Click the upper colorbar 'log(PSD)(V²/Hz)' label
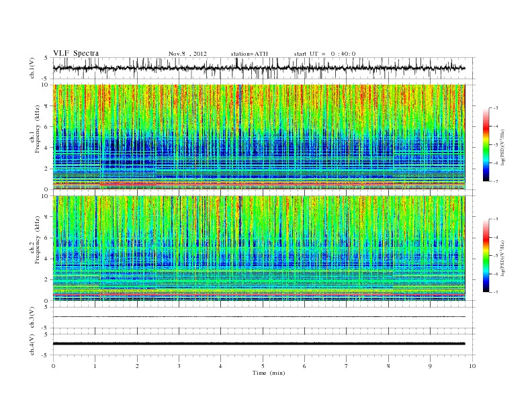532x411 pixels. [503, 146]
